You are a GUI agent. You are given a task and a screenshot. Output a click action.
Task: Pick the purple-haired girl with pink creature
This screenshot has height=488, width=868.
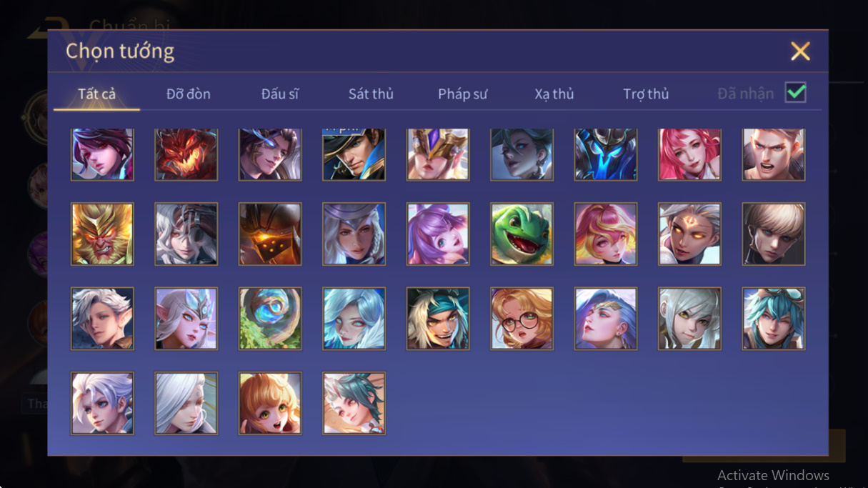pyautogui.click(x=438, y=234)
